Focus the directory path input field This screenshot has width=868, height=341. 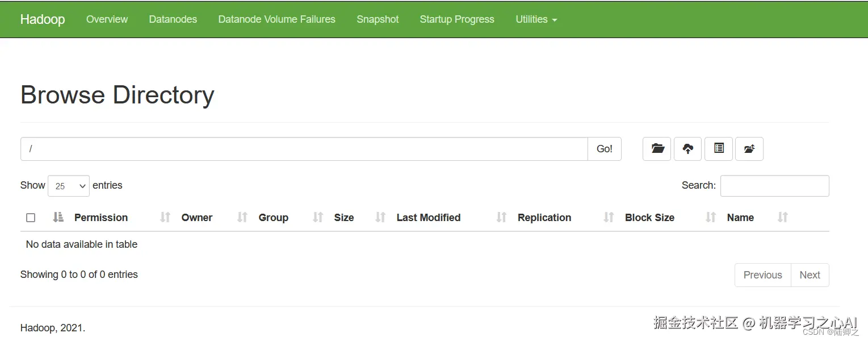(x=304, y=149)
